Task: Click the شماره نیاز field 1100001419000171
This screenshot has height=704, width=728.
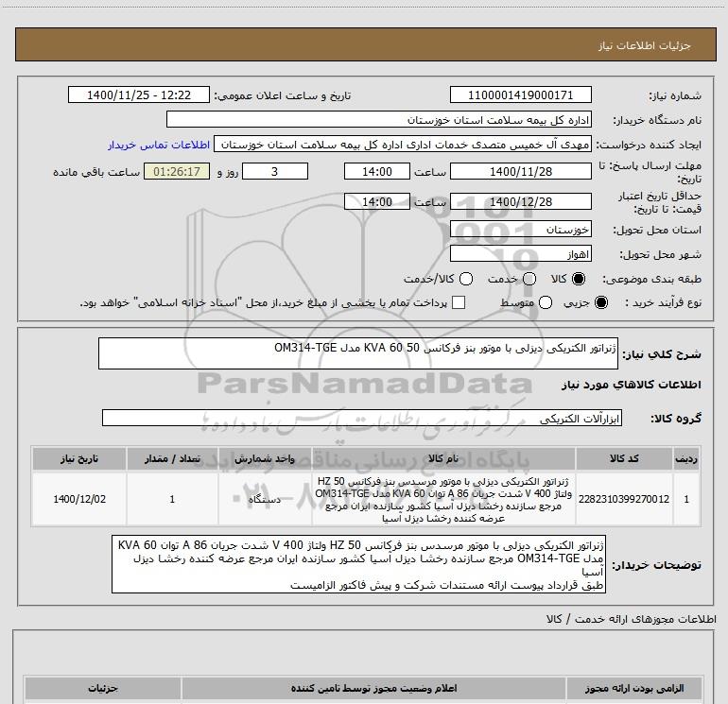Action: 520,94
